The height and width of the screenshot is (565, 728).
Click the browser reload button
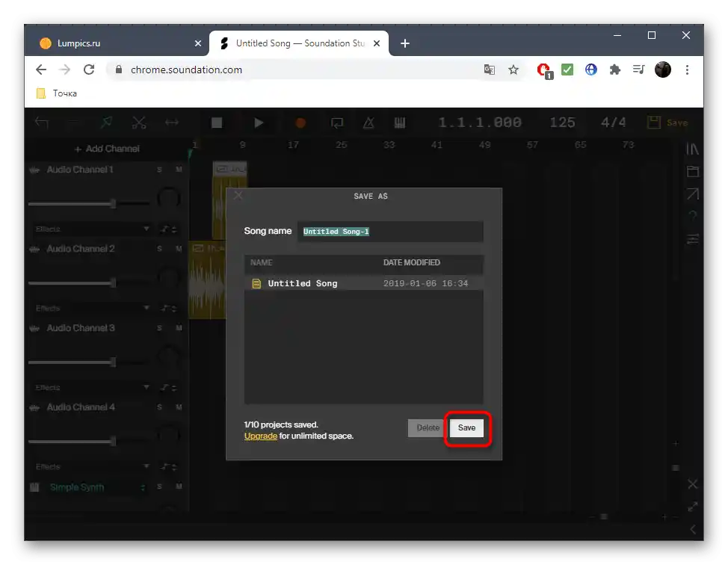89,70
